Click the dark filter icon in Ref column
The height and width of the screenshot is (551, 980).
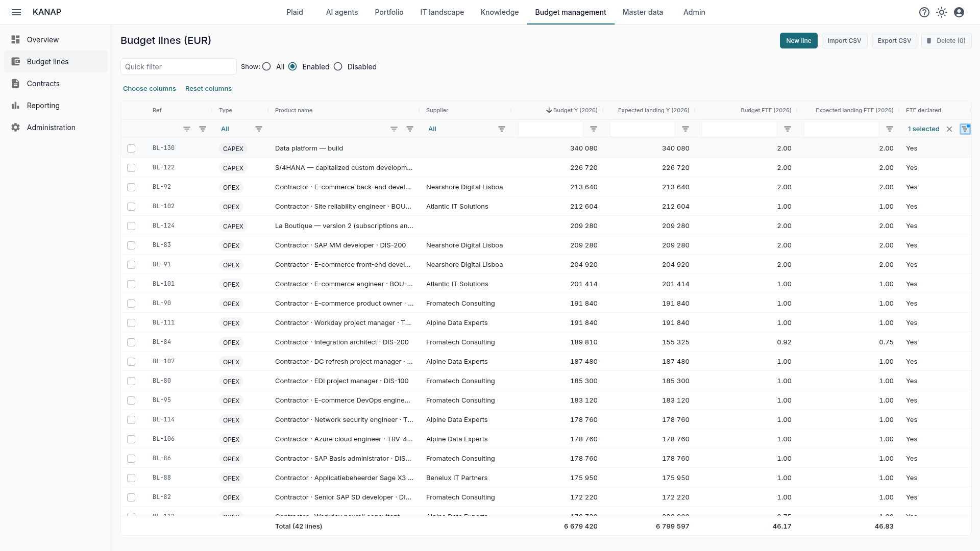[203, 129]
